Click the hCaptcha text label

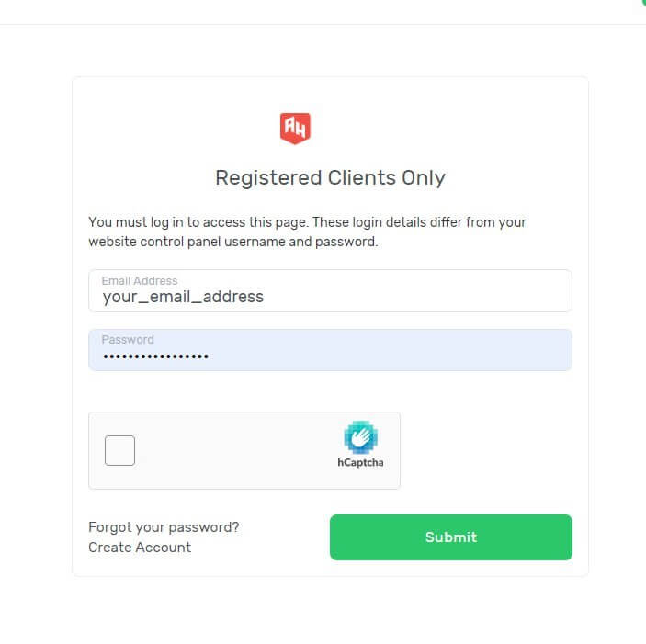360,463
